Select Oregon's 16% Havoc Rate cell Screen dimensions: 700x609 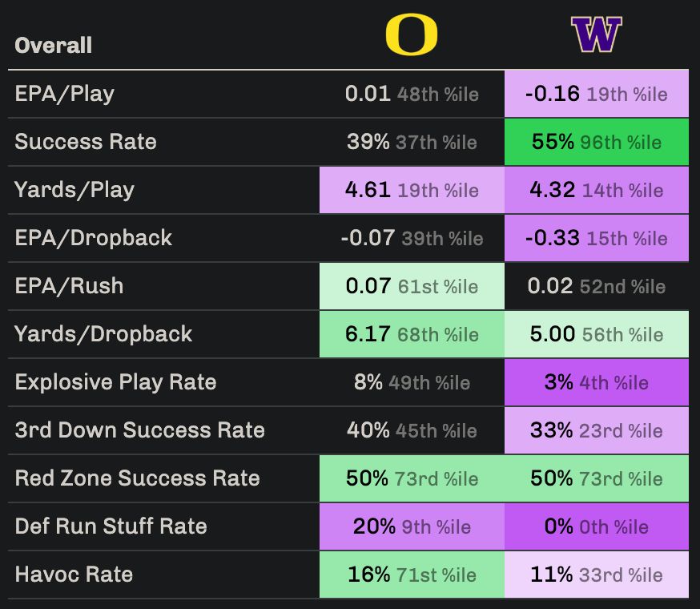coord(412,575)
